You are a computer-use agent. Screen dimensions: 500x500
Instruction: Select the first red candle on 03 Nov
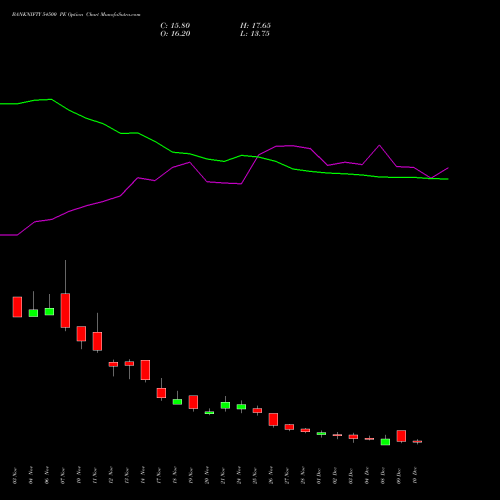[x=17, y=307]
